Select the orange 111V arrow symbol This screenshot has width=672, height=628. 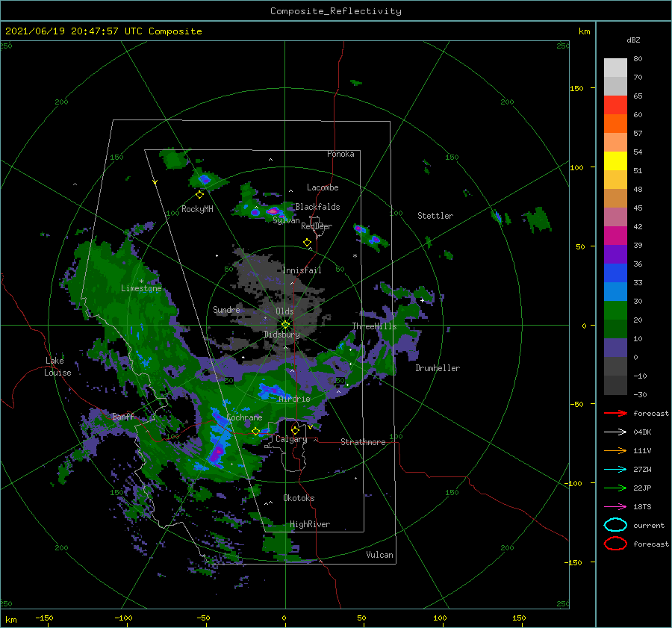click(615, 450)
